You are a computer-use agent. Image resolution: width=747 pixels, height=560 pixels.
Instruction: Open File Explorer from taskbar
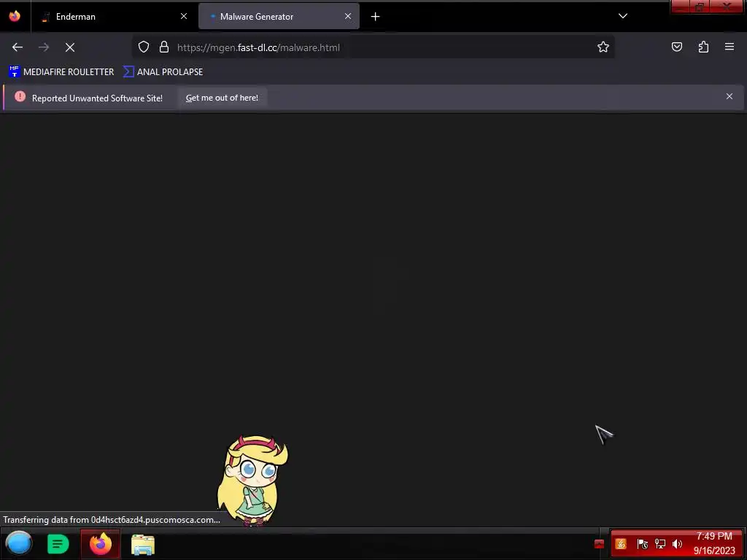[143, 544]
